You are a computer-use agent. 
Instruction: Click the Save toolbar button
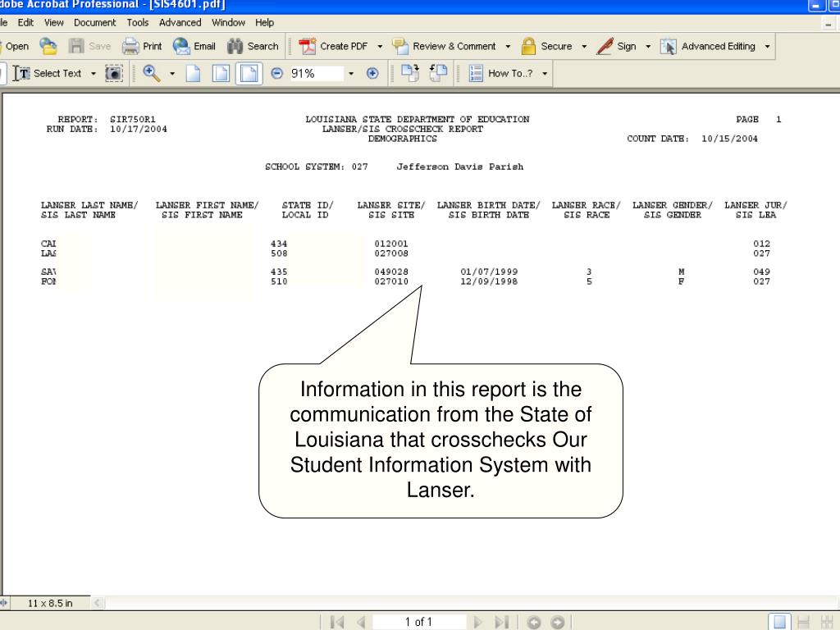(90, 47)
